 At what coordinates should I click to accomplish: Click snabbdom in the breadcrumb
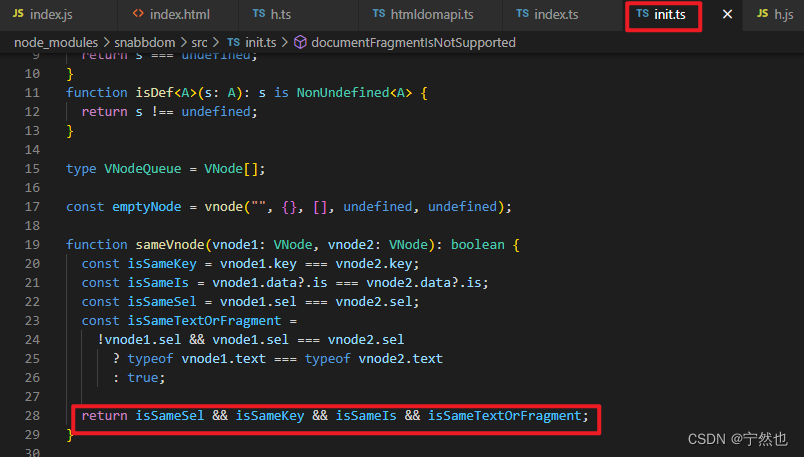tap(145, 43)
